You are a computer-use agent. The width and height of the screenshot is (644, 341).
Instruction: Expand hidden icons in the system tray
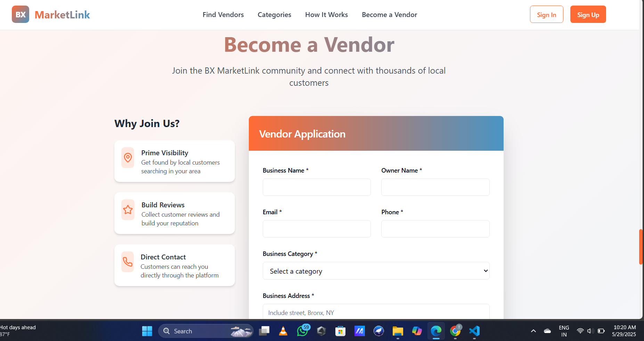coord(533,331)
